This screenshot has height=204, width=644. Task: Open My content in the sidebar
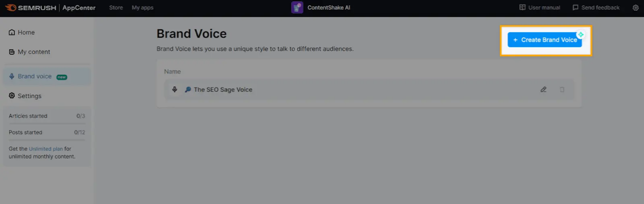tap(33, 52)
